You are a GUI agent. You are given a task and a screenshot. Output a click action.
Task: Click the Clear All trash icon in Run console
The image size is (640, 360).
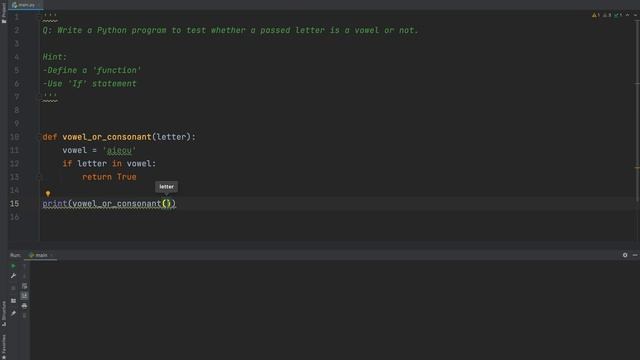[x=24, y=316]
